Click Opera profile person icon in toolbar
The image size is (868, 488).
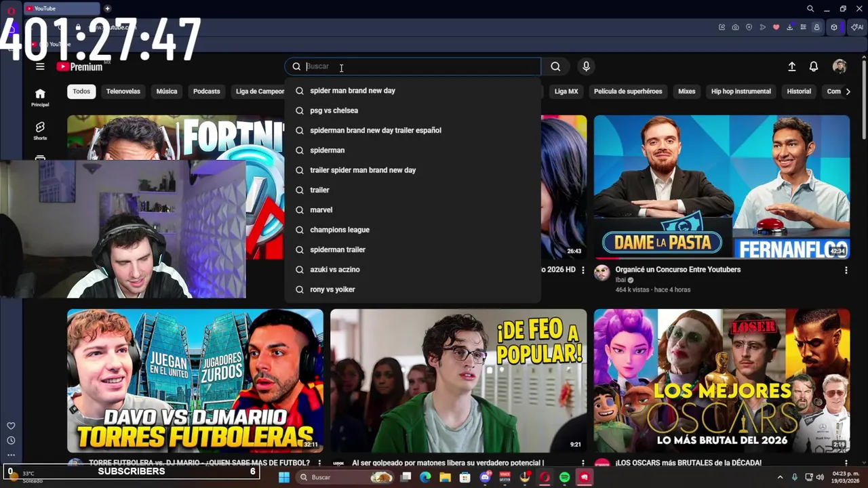point(816,27)
